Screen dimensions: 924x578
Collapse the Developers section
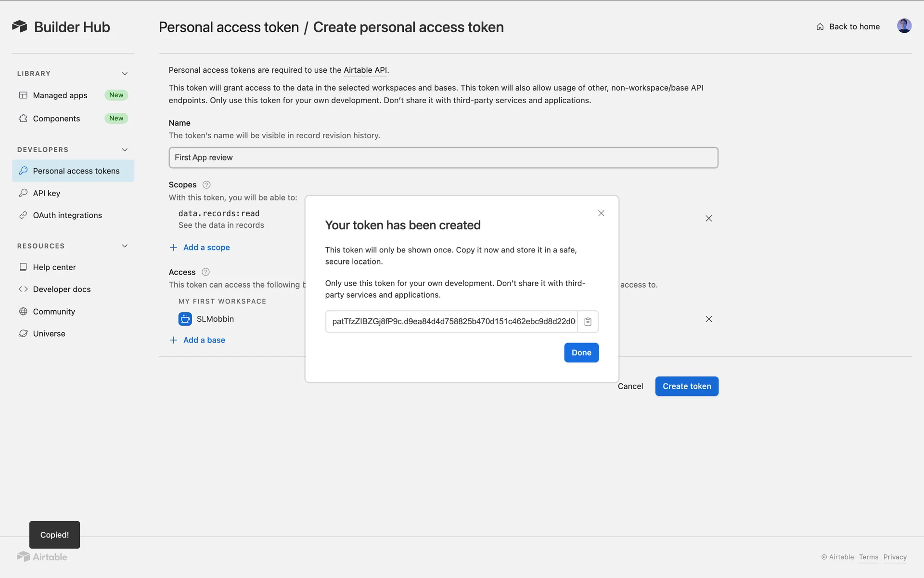pos(125,150)
